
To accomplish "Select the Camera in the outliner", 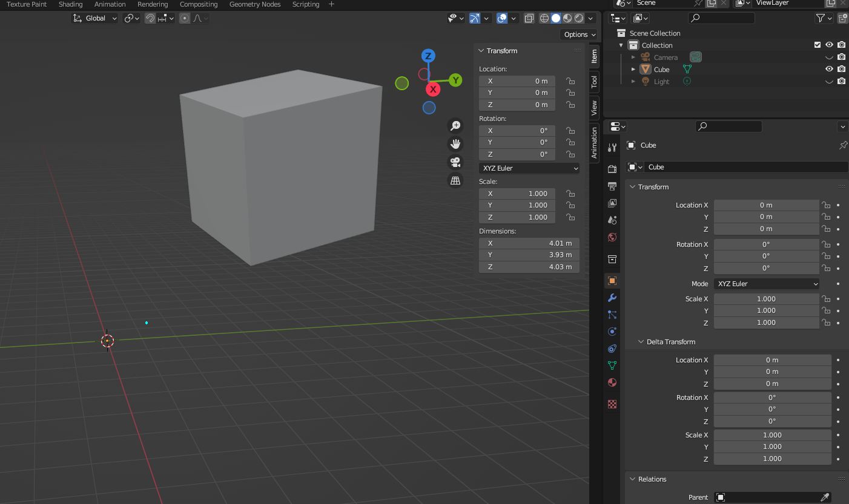I will (666, 57).
